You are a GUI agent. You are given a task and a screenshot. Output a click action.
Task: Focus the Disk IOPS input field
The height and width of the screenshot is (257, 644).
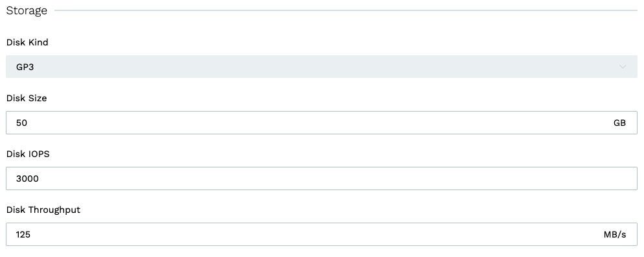(321, 178)
